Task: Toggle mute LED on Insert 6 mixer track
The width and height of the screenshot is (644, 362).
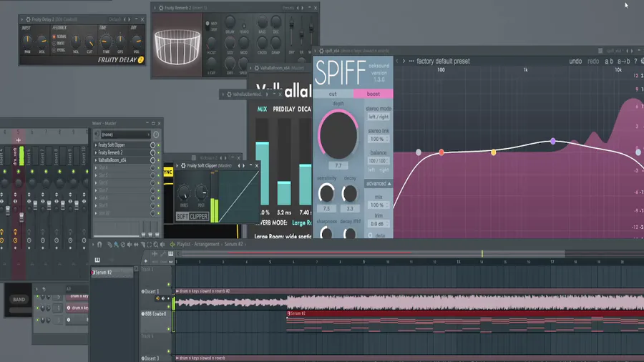Action: coord(32,171)
